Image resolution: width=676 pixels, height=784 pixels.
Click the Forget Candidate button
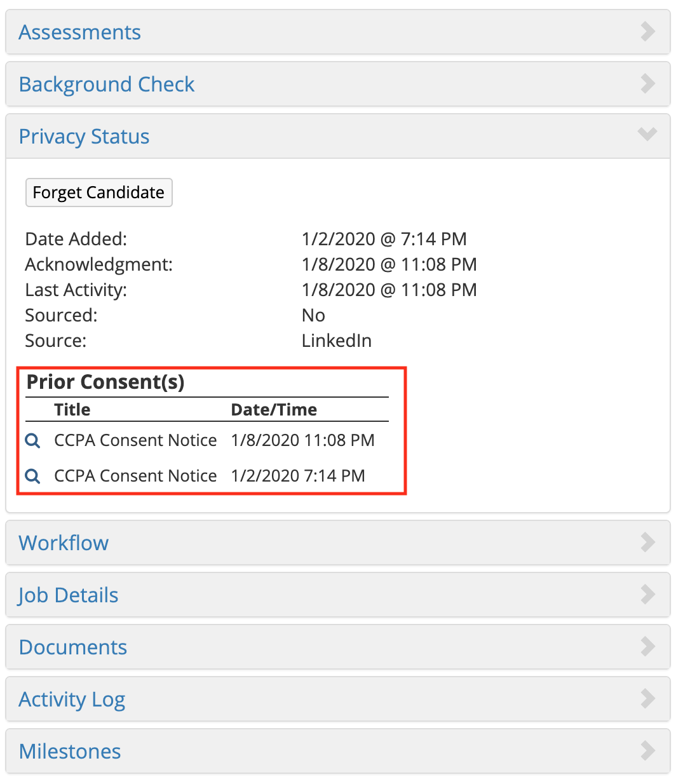coord(98,193)
